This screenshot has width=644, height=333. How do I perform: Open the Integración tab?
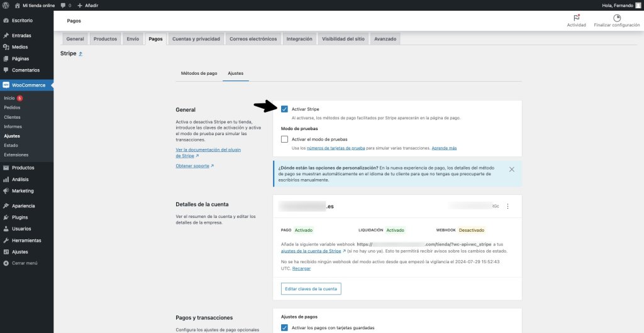(299, 39)
